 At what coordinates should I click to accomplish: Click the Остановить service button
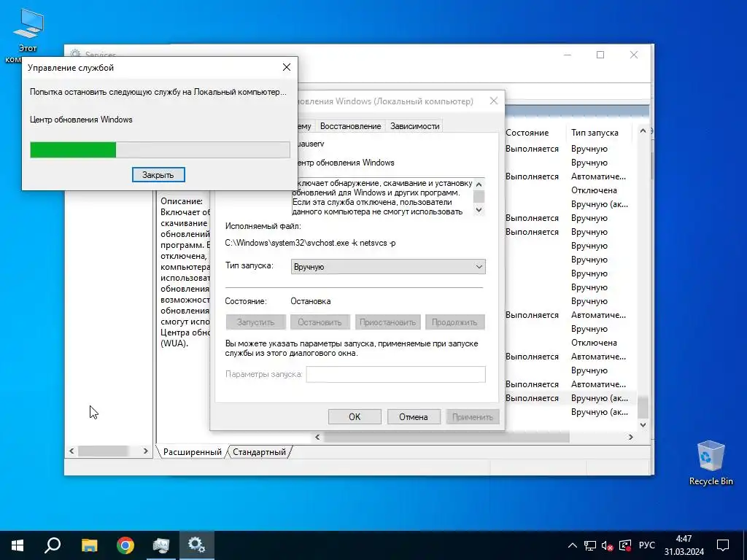coord(320,322)
